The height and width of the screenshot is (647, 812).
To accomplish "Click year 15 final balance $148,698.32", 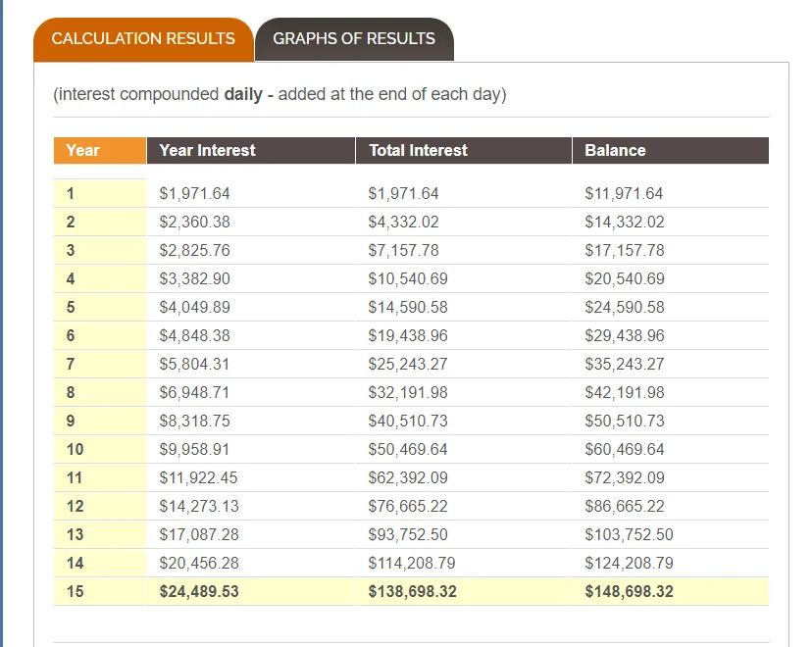I will (629, 591).
